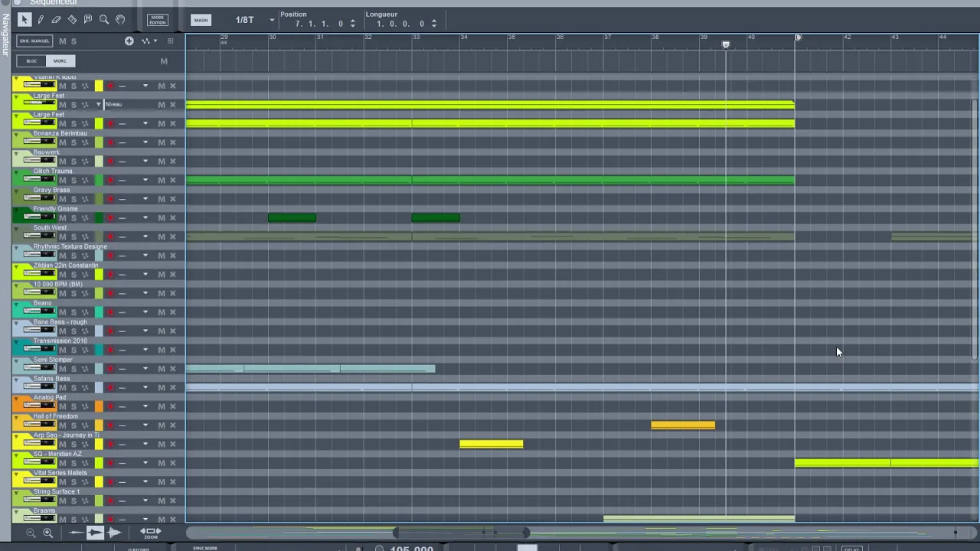This screenshot has height=551, width=980.
Task: Collapse the Analog Pad track triangle
Action: (16, 399)
